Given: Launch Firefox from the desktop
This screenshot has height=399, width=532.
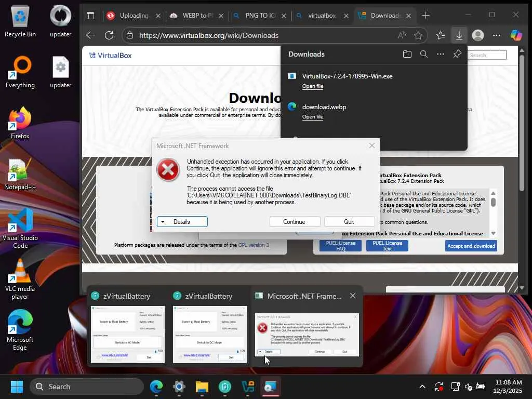Looking at the screenshot, I should [x=20, y=123].
